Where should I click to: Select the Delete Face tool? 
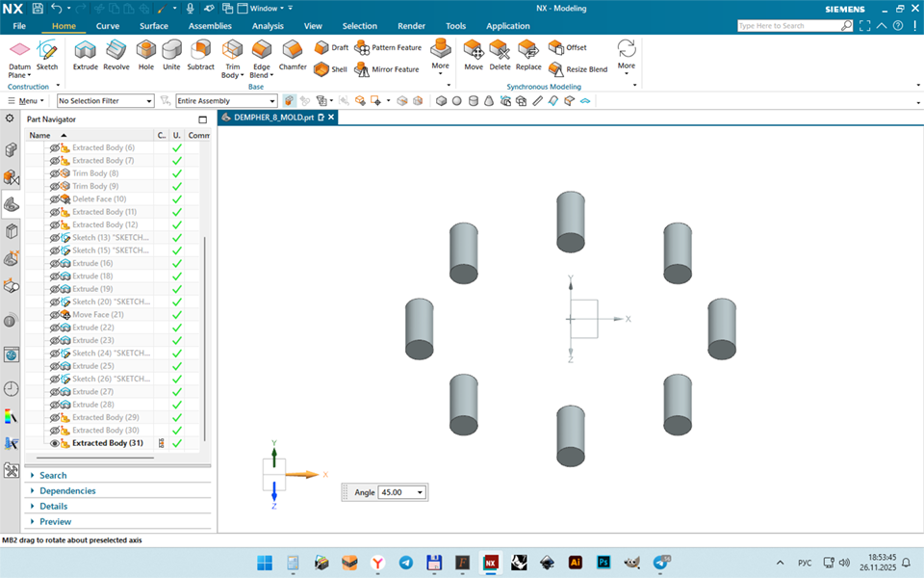pyautogui.click(x=500, y=55)
